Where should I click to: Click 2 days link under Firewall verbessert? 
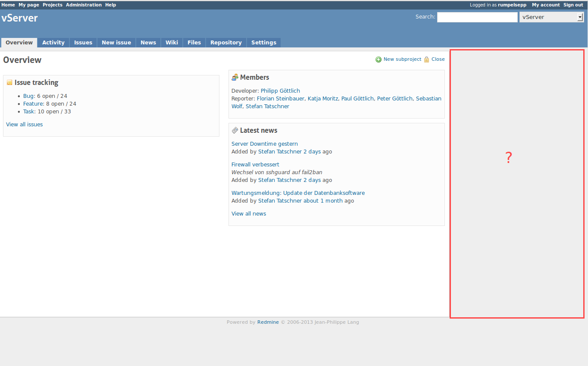pos(312,180)
